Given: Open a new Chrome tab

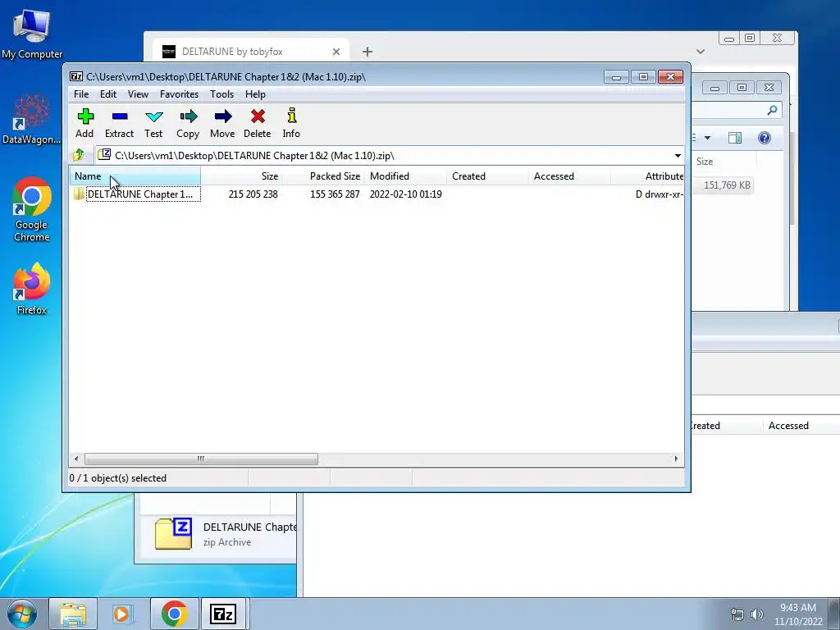Looking at the screenshot, I should point(367,52).
